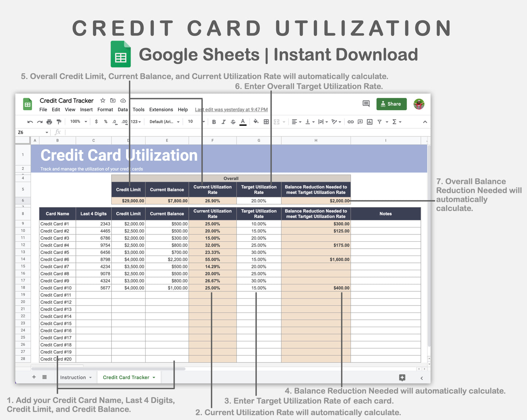Toggle bold formatting
Viewport: 527px width, 420px height.
[x=214, y=122]
